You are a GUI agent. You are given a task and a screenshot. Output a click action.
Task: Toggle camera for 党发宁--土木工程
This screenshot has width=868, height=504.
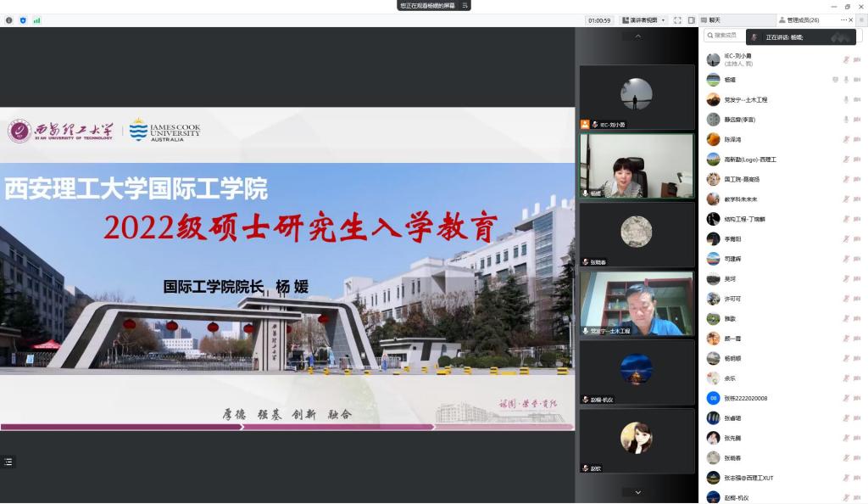click(x=857, y=100)
